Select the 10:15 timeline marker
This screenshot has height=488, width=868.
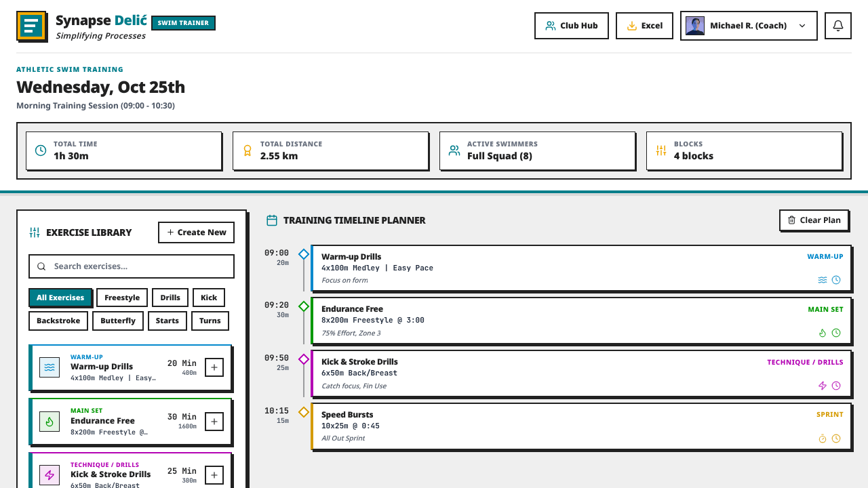tap(304, 412)
